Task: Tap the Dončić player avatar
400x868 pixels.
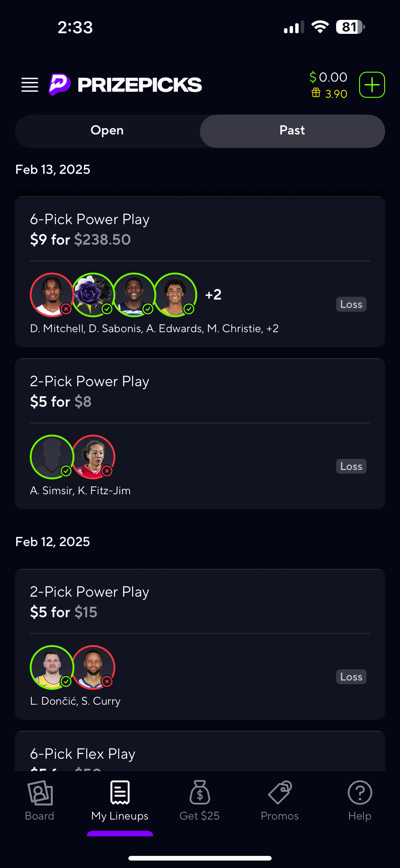Action: 52,667
